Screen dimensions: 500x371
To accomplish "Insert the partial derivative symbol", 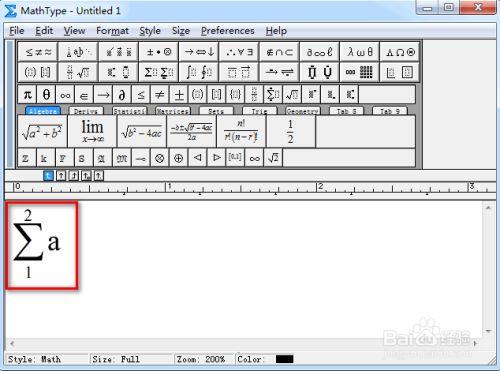I will click(122, 95).
